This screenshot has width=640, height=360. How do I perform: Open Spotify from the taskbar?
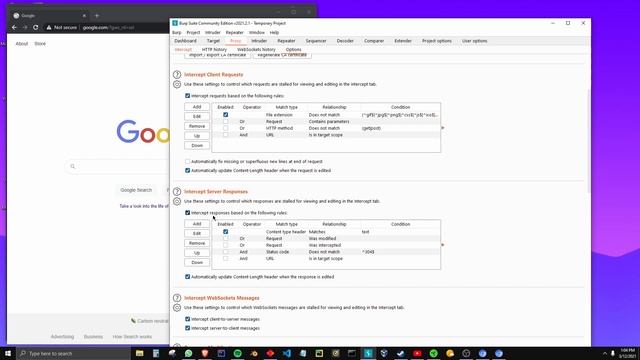point(238,353)
